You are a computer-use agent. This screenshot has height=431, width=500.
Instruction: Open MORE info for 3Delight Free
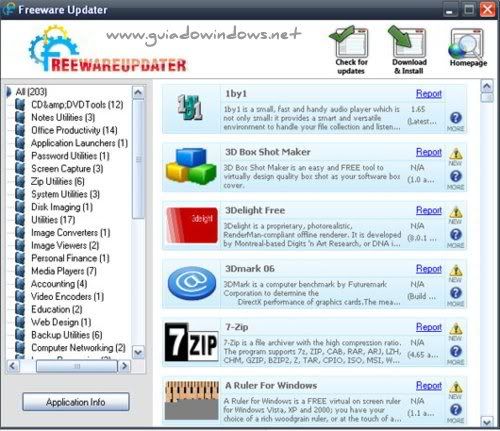[456, 238]
